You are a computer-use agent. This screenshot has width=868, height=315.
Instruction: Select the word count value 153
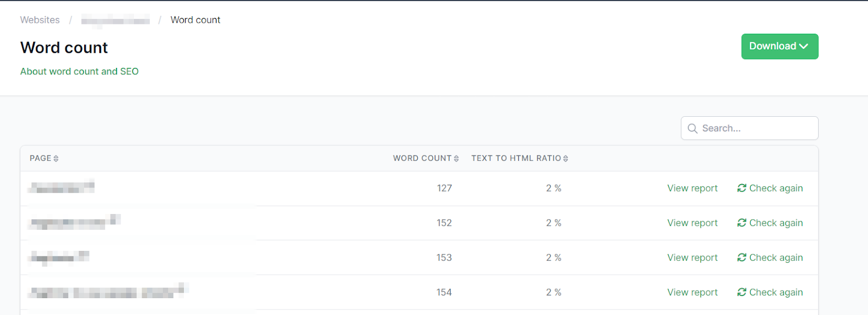444,257
